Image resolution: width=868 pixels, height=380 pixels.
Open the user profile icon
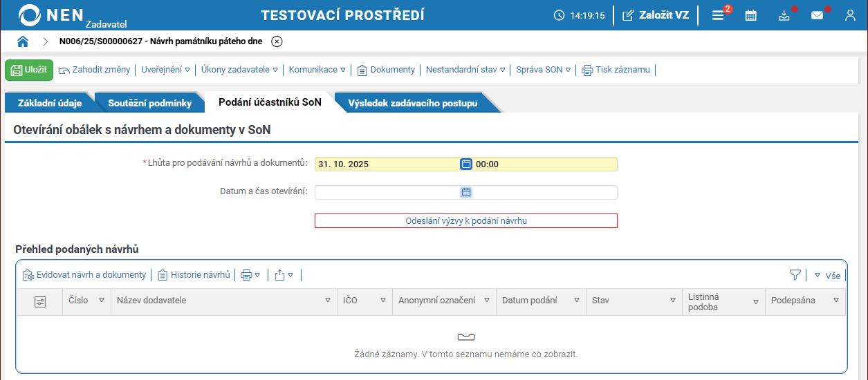[850, 15]
